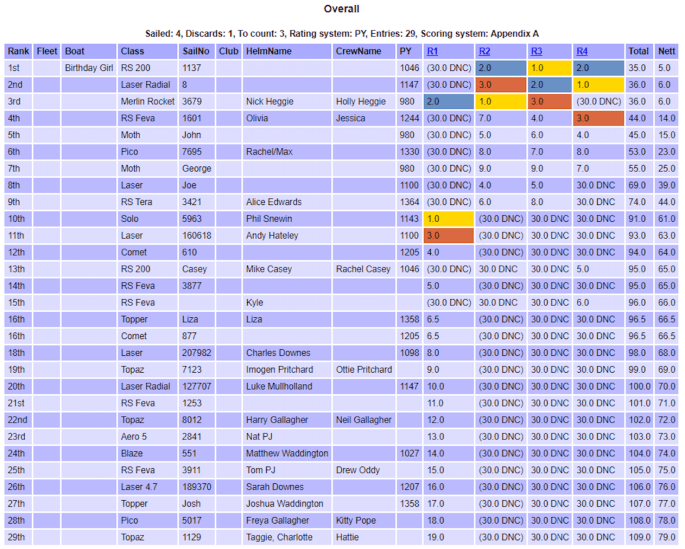Screen dimensions: 685x549
Task: Click the Rank column header
Action: coord(17,51)
